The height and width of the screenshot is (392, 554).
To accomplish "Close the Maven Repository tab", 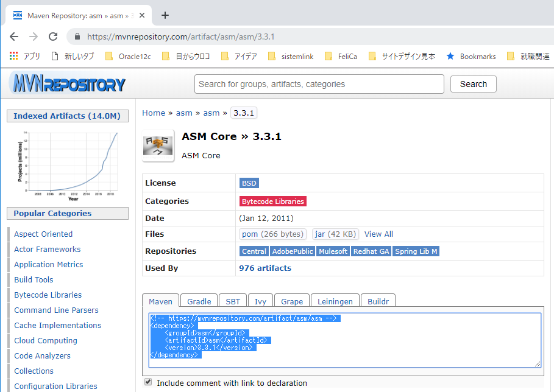I will (x=142, y=15).
